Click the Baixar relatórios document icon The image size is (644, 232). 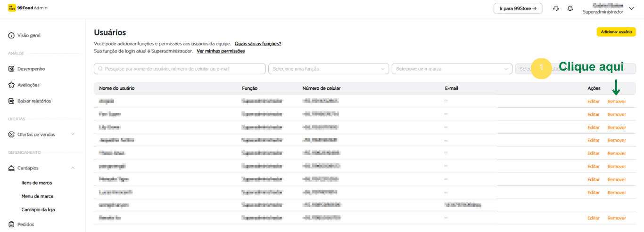coord(11,101)
